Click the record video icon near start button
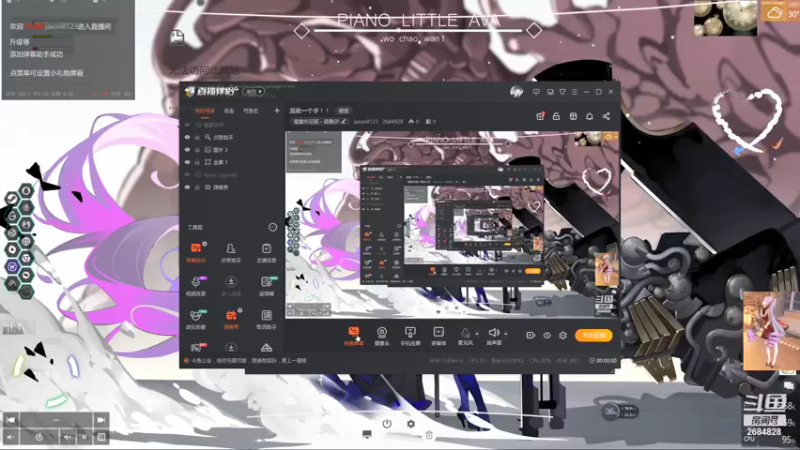Screen dimensions: 800x450 point(530,335)
